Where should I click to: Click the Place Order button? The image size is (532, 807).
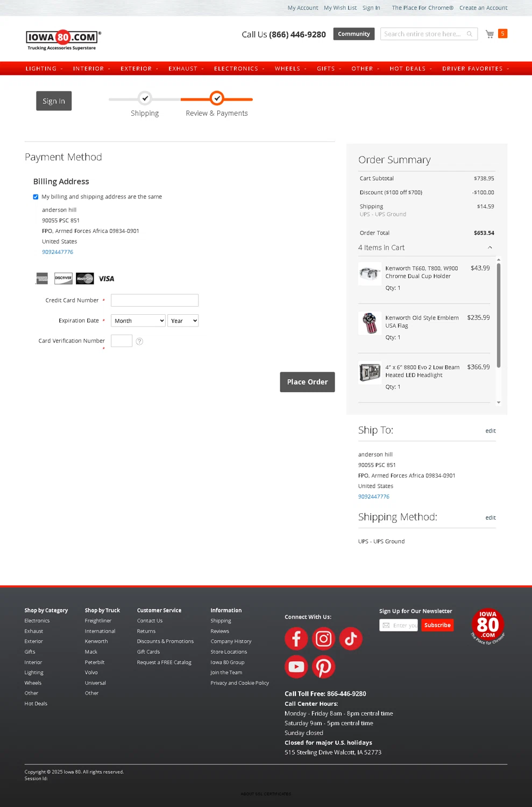click(307, 382)
